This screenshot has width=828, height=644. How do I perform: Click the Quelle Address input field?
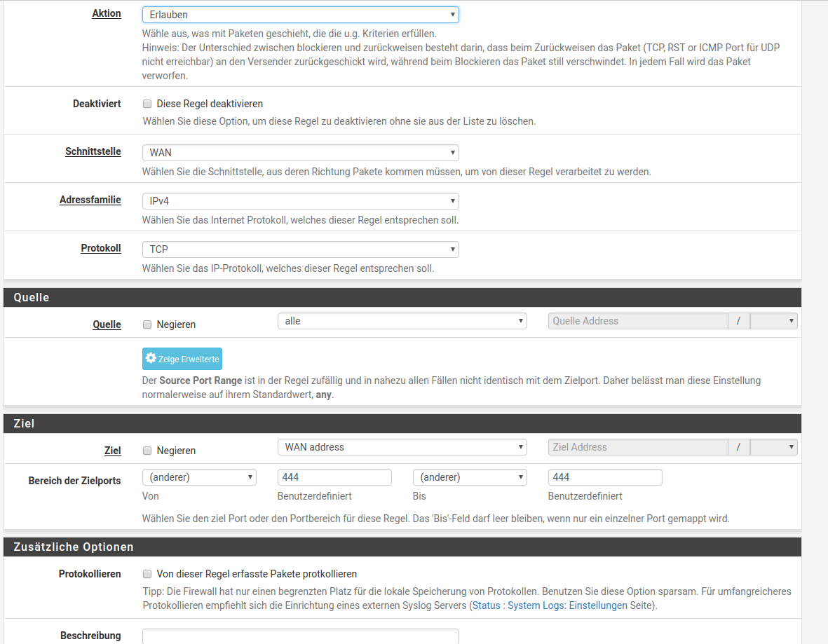point(637,321)
